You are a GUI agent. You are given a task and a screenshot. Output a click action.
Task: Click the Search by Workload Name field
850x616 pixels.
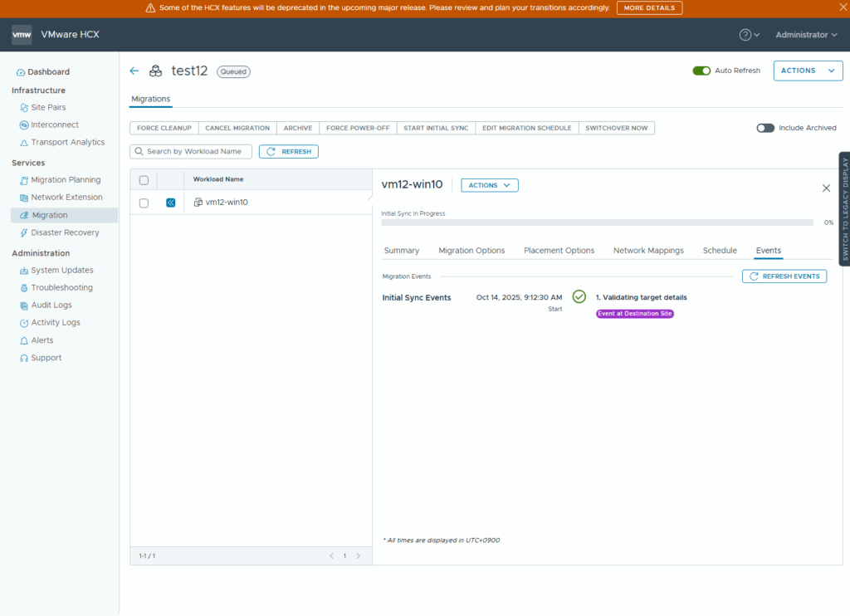pos(192,152)
